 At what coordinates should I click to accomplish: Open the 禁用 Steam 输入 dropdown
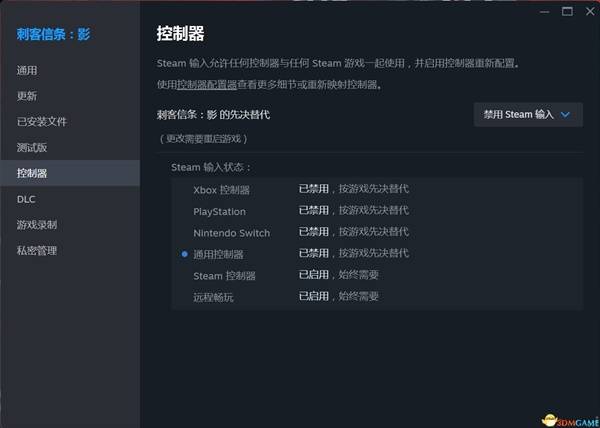click(528, 114)
